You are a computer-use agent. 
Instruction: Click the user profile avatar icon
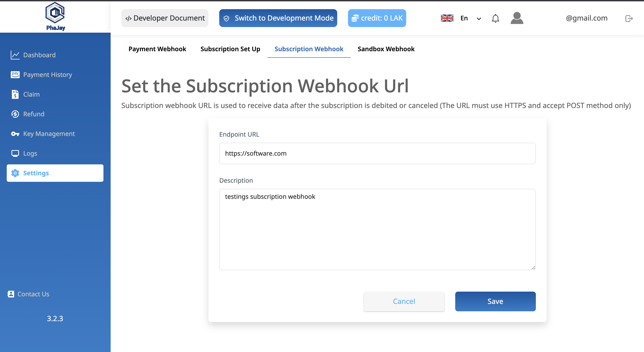click(x=517, y=18)
